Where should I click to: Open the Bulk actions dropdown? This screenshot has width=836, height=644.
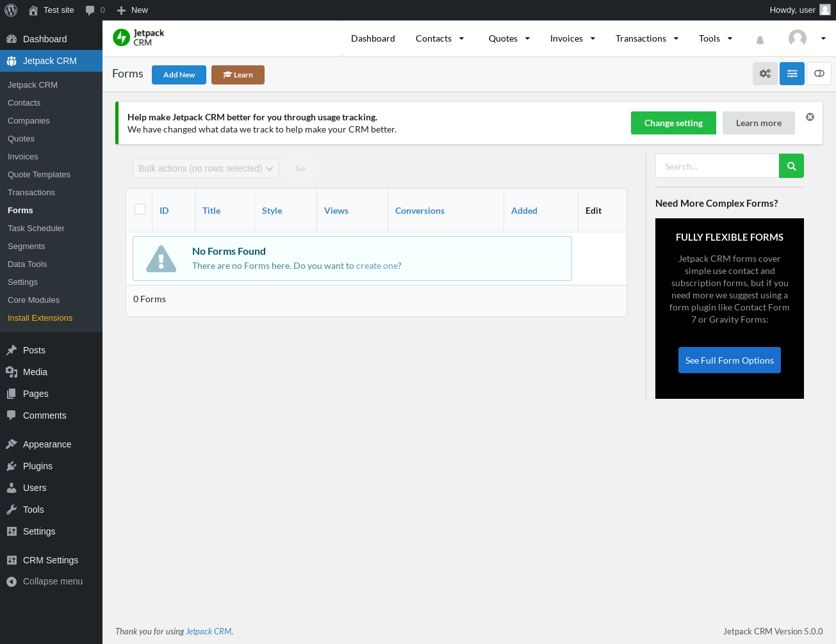click(x=206, y=168)
